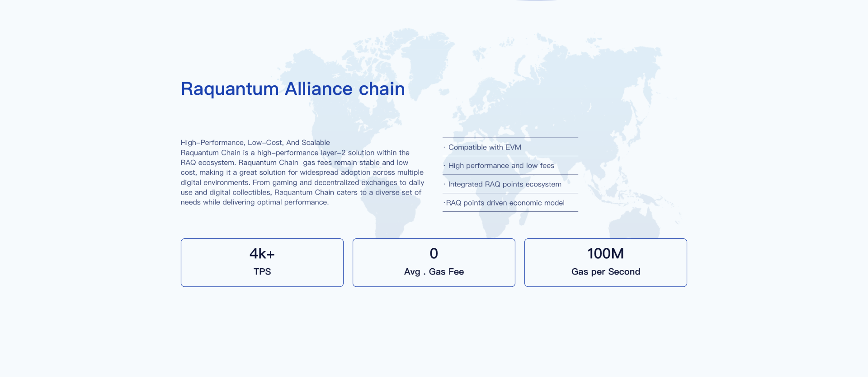Click the Avg . Gas Fee label
This screenshot has width=868, height=377.
point(434,272)
